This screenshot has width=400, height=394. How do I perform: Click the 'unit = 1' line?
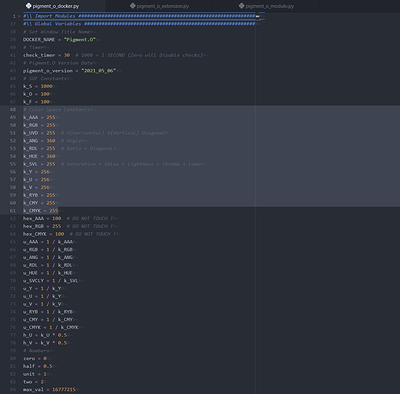pos(35,374)
